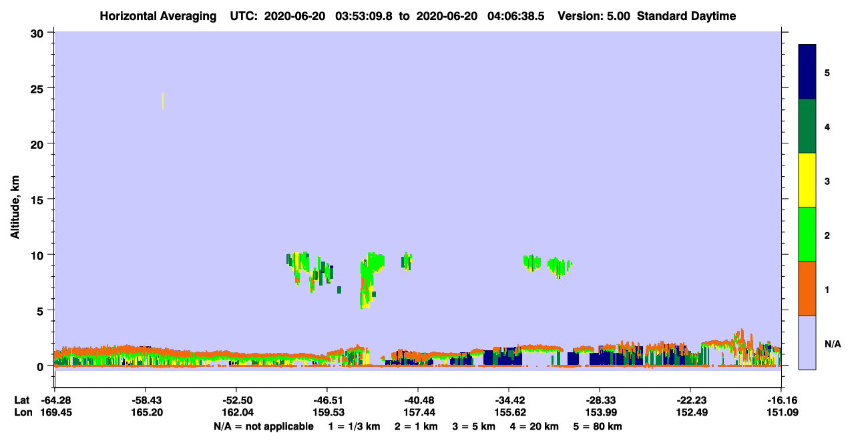The image size is (868, 445).
Task: Click longitude value 155.62
Action: [x=509, y=412]
